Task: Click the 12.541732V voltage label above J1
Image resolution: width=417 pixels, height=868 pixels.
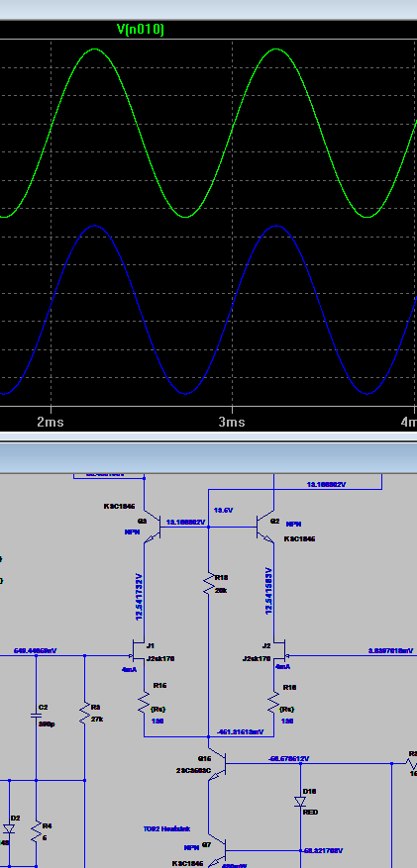Action: pyautogui.click(x=139, y=596)
